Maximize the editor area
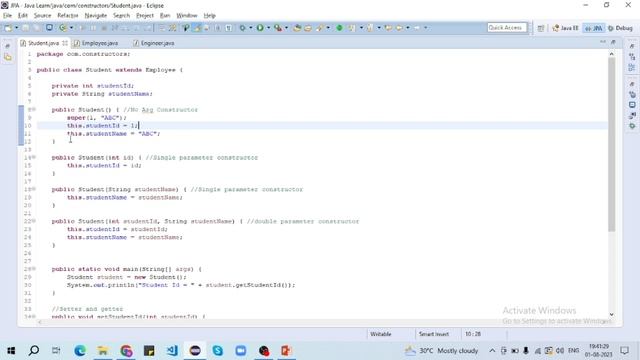 pyautogui.click(x=613, y=42)
